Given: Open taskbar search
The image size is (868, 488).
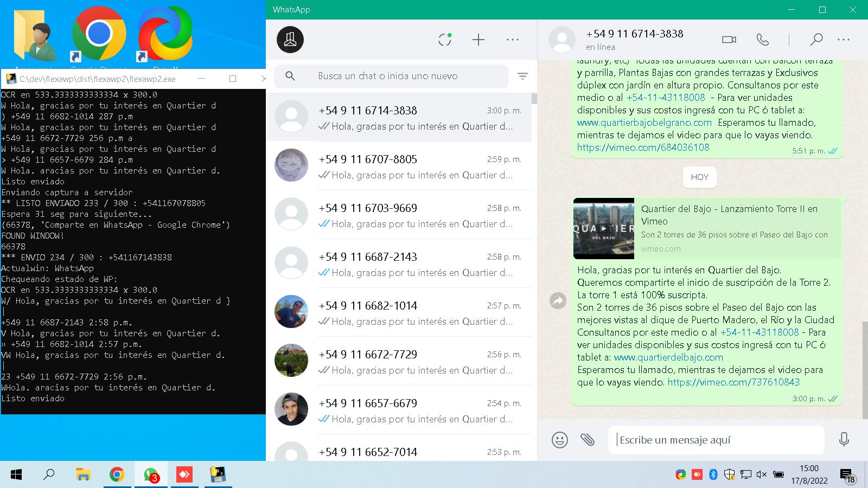Looking at the screenshot, I should click(49, 475).
